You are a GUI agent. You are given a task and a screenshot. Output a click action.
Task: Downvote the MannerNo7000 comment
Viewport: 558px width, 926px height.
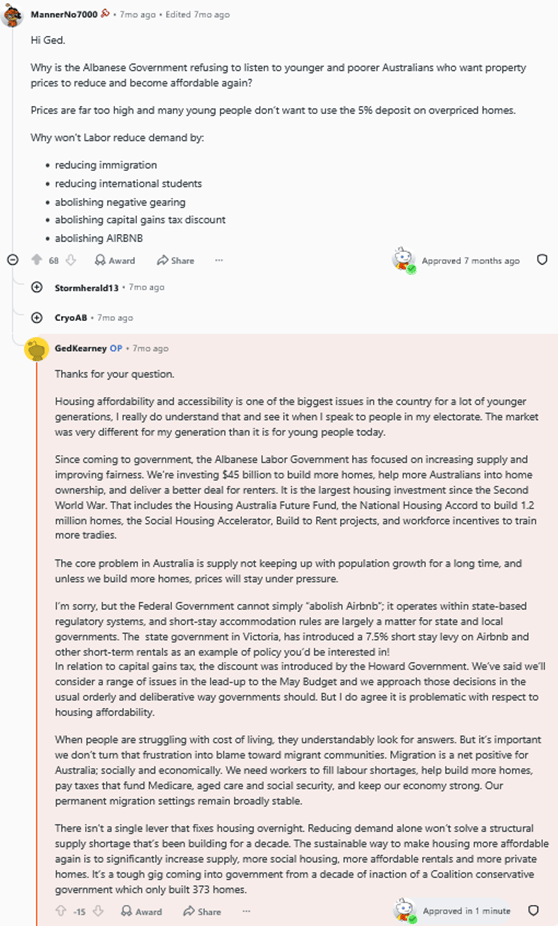pos(71,260)
